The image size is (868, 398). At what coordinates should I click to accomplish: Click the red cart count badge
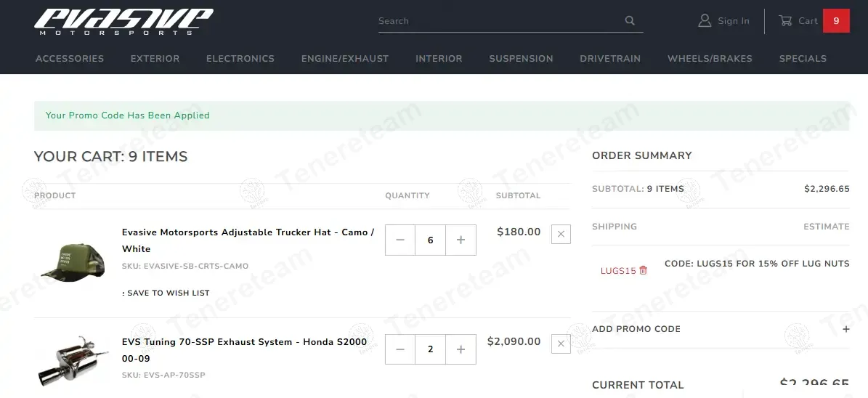click(836, 21)
